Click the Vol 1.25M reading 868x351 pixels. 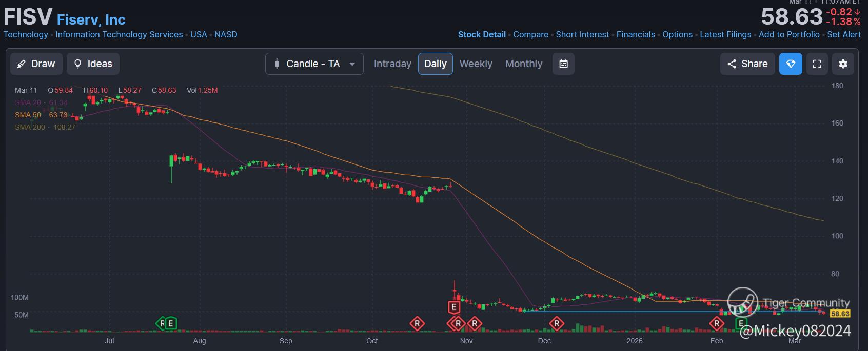point(202,90)
